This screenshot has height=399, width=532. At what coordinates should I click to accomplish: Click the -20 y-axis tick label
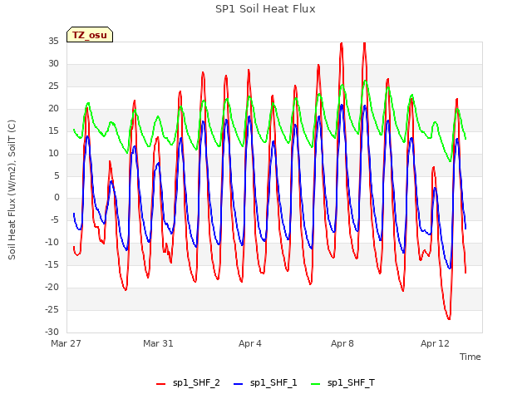point(52,287)
